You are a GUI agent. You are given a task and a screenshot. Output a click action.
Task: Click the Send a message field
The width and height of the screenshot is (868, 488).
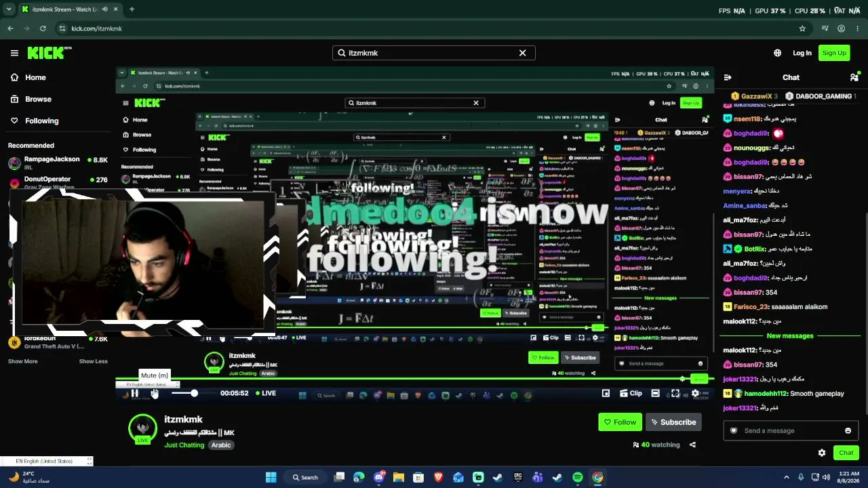coord(790,430)
